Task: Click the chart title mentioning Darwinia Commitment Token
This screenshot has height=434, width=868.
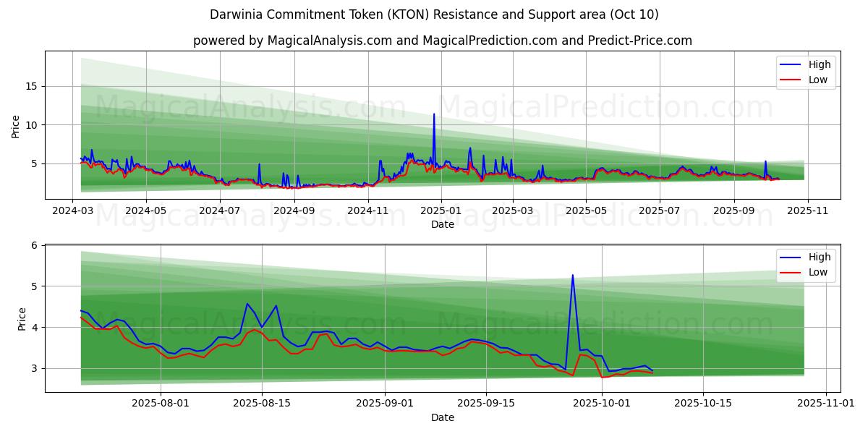Action: point(434,14)
